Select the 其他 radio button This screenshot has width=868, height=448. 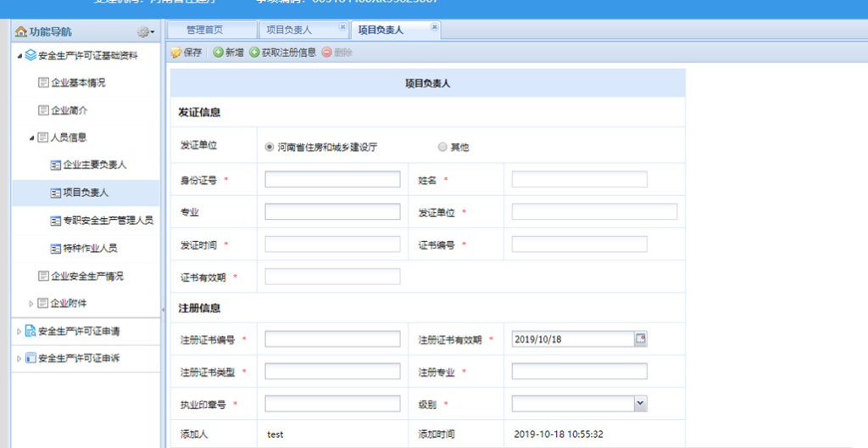coord(442,147)
